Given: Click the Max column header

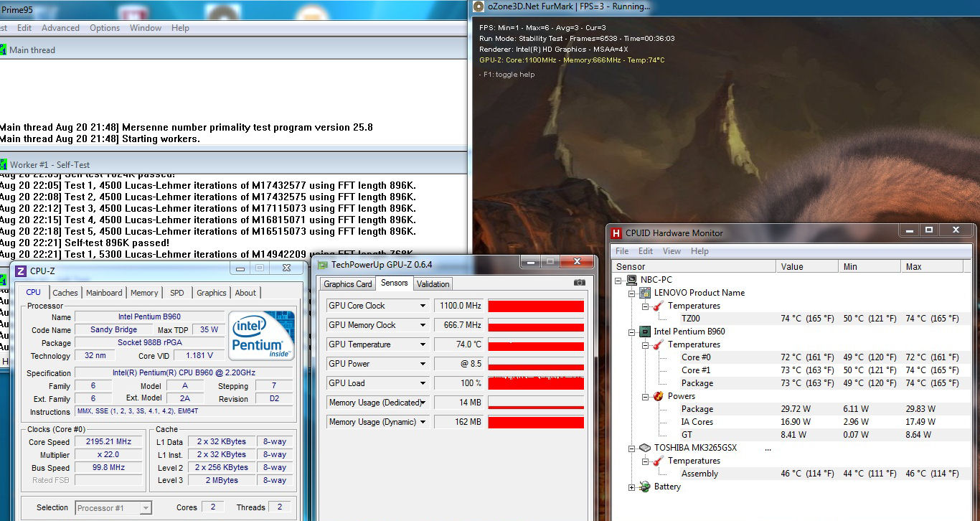Looking at the screenshot, I should tap(933, 266).
